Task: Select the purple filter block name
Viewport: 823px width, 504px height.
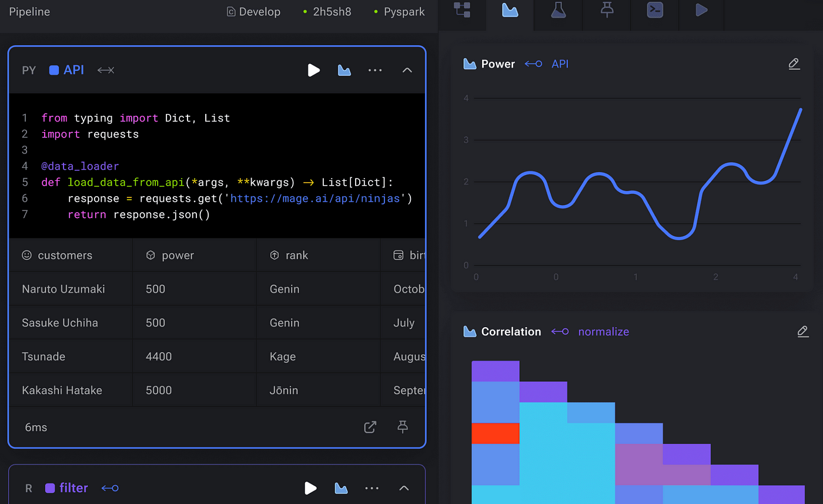Action: (x=73, y=488)
